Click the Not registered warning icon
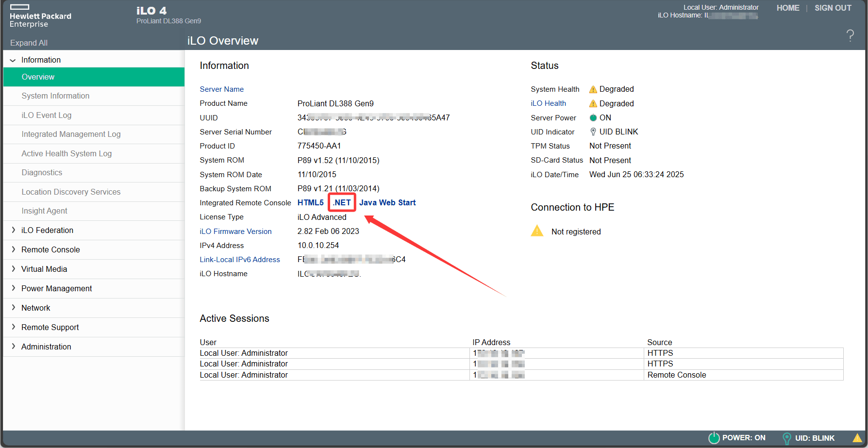Image resolution: width=868 pixels, height=448 pixels. (537, 231)
